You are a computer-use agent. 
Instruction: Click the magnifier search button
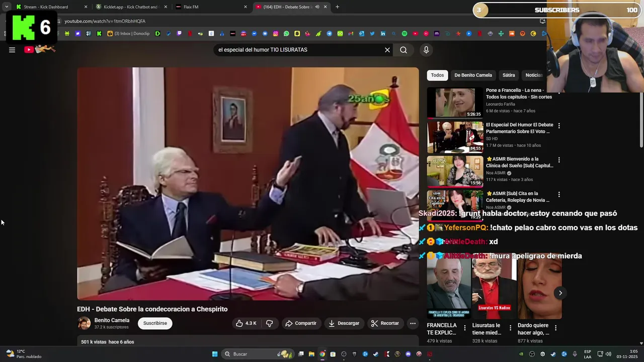(x=404, y=50)
